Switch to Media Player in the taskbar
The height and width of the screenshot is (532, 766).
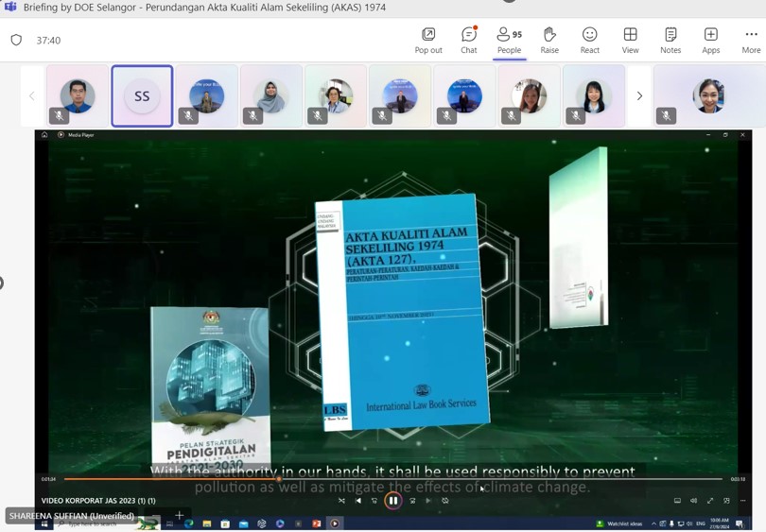coord(335,523)
